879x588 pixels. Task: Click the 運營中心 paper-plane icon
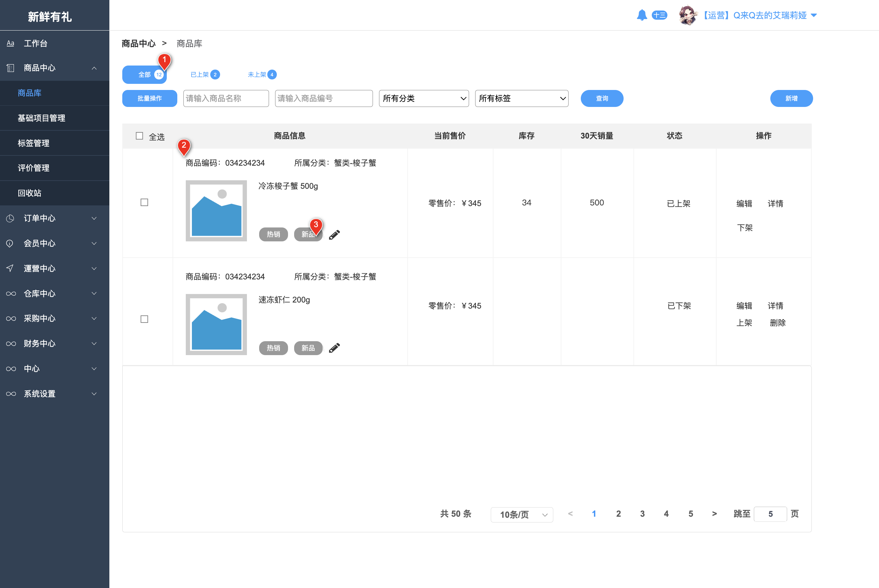10,268
